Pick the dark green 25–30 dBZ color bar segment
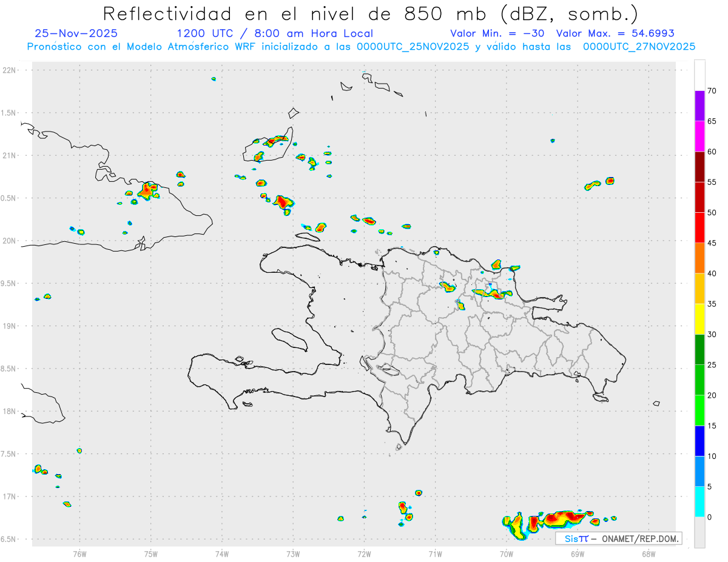 click(x=699, y=349)
